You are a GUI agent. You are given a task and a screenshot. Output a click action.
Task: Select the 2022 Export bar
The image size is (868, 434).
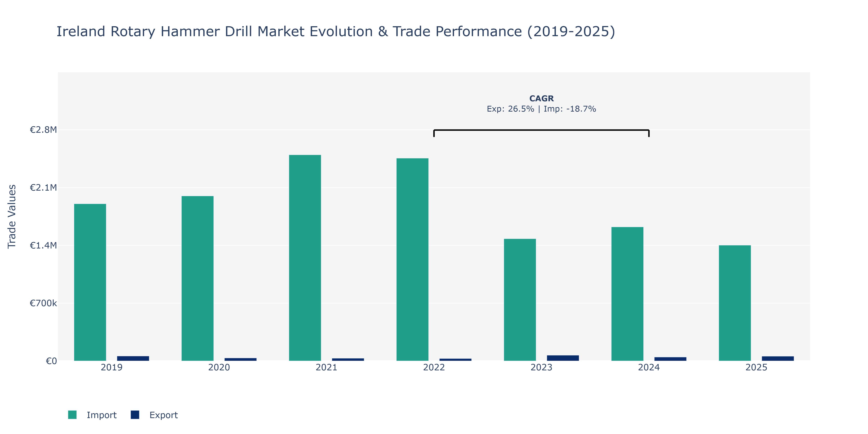pos(456,360)
